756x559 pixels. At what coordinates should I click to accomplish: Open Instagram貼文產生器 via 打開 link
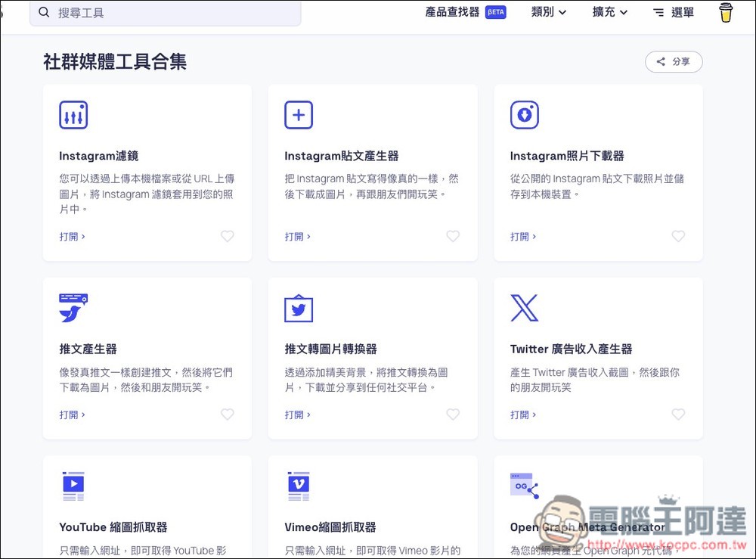(297, 237)
